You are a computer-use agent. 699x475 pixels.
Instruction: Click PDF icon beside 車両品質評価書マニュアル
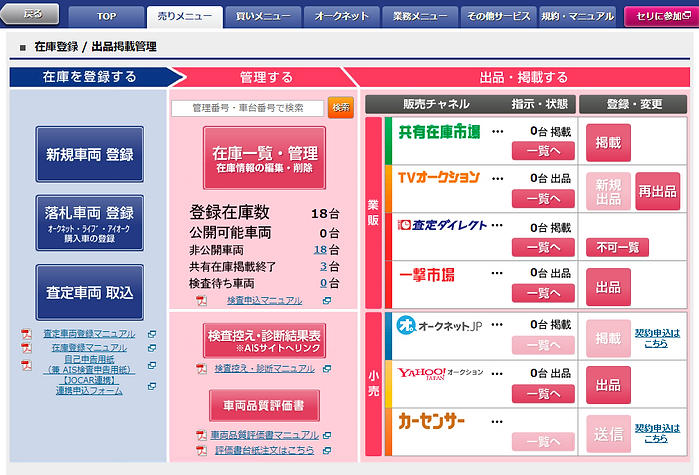pos(201,435)
